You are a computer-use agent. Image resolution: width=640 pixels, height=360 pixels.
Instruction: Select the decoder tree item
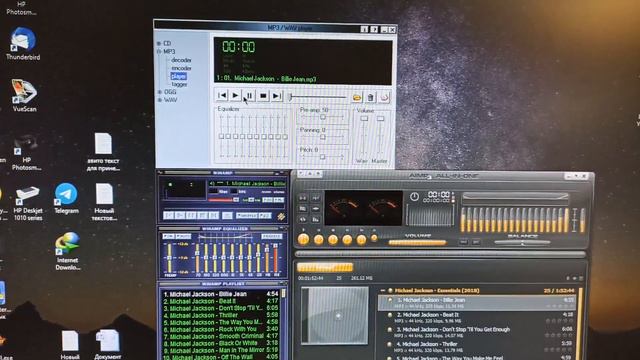pyautogui.click(x=181, y=60)
